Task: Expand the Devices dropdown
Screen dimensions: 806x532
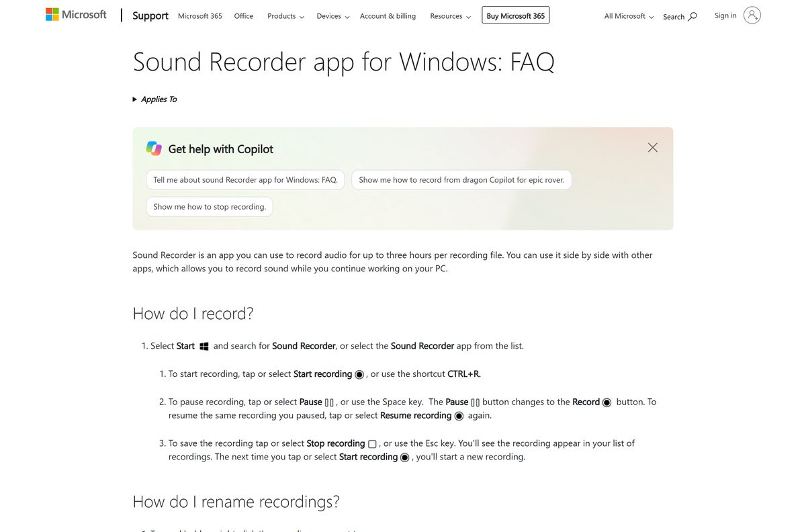Action: (333, 16)
